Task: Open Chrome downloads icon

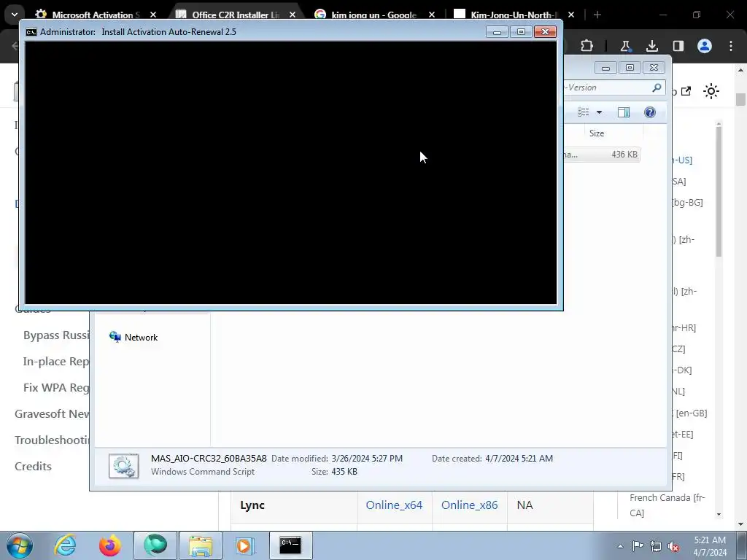Action: pyautogui.click(x=651, y=46)
